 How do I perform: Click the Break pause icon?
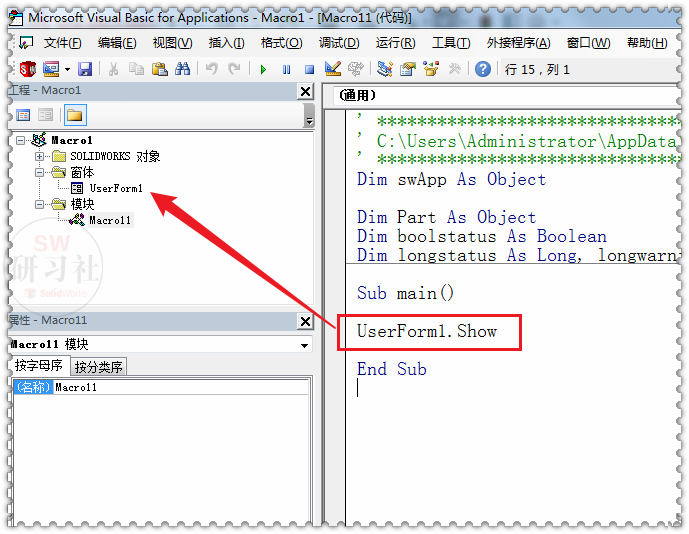[286, 69]
